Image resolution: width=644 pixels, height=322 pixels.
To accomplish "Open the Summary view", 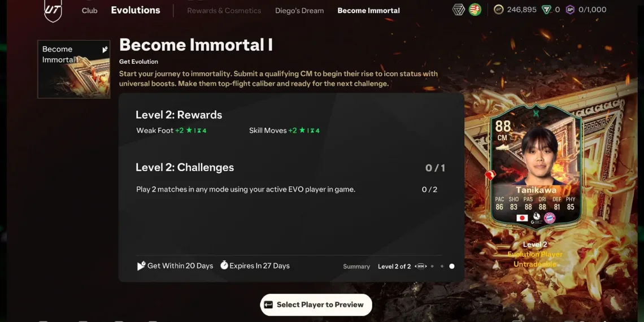I will pos(356,267).
